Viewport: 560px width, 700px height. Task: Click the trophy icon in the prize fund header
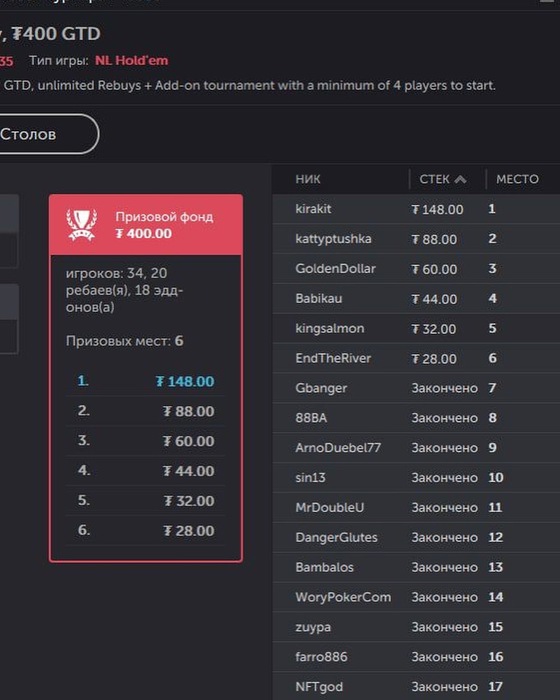point(81,225)
